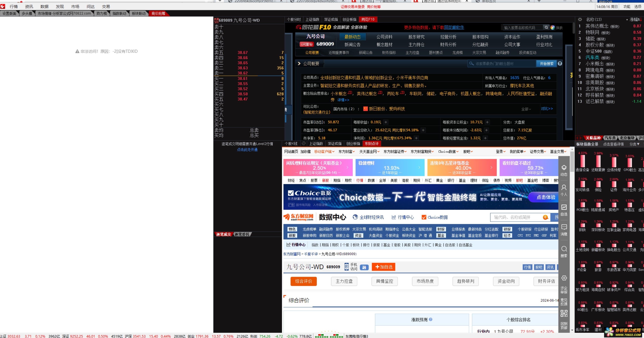
Task: Click the settings gear in Eastmoney sidebar
Action: pyautogui.click(x=564, y=278)
